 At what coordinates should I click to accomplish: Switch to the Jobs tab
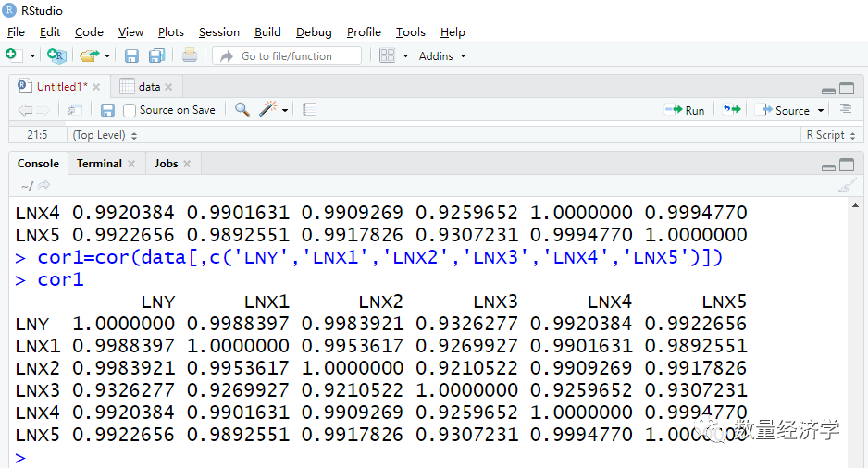click(x=166, y=164)
